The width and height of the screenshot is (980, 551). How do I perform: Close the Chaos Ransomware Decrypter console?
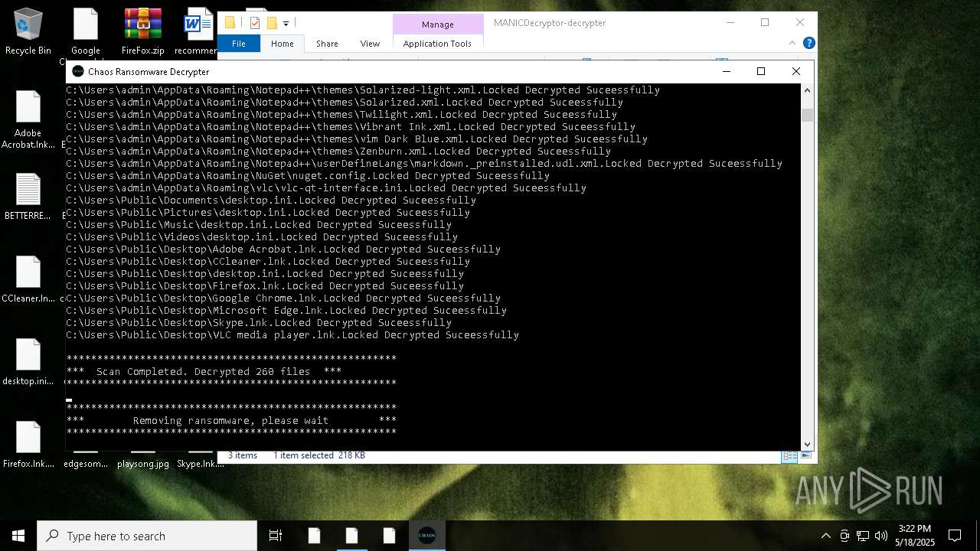point(796,71)
